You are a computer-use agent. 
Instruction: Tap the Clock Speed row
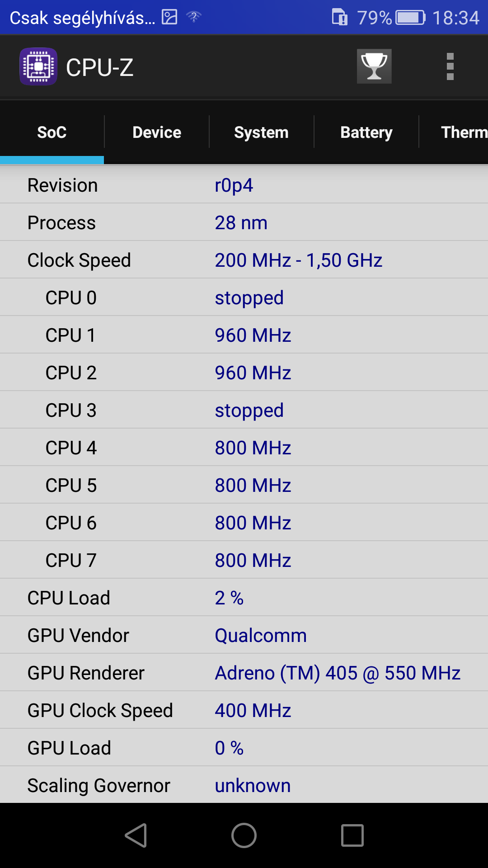click(244, 260)
